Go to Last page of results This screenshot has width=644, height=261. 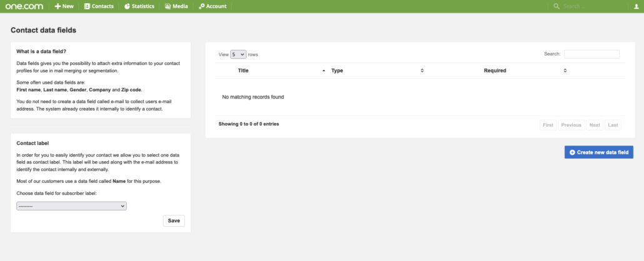point(613,125)
